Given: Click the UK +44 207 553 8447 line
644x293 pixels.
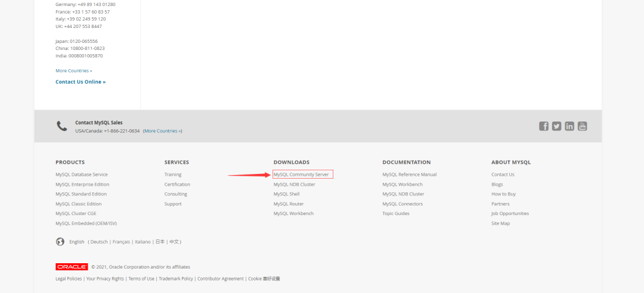Looking at the screenshot, I should click(79, 26).
